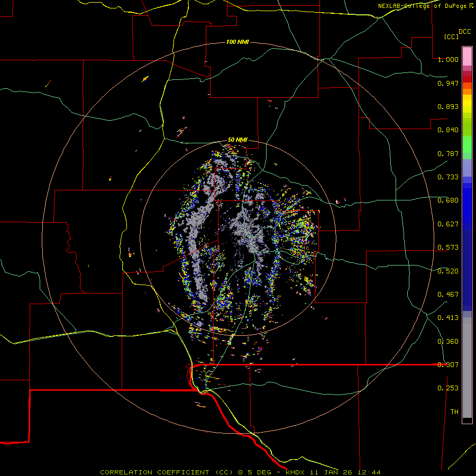
Task: Select the 0.680 legend value
Action: [x=448, y=200]
